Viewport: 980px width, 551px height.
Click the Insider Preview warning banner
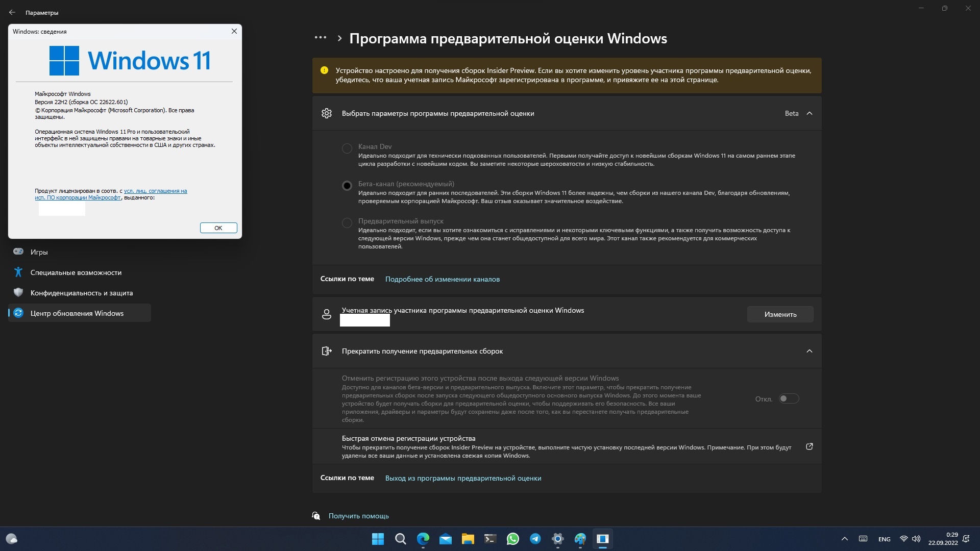pyautogui.click(x=567, y=75)
